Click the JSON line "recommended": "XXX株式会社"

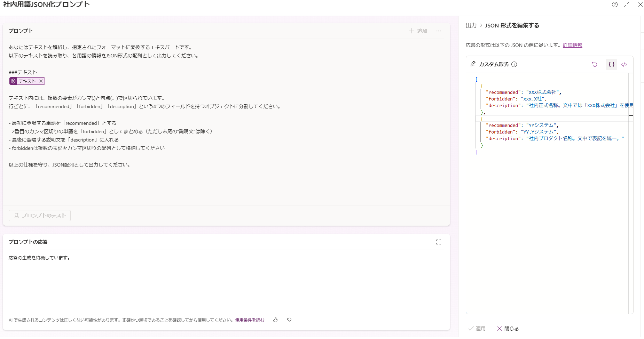tap(524, 92)
